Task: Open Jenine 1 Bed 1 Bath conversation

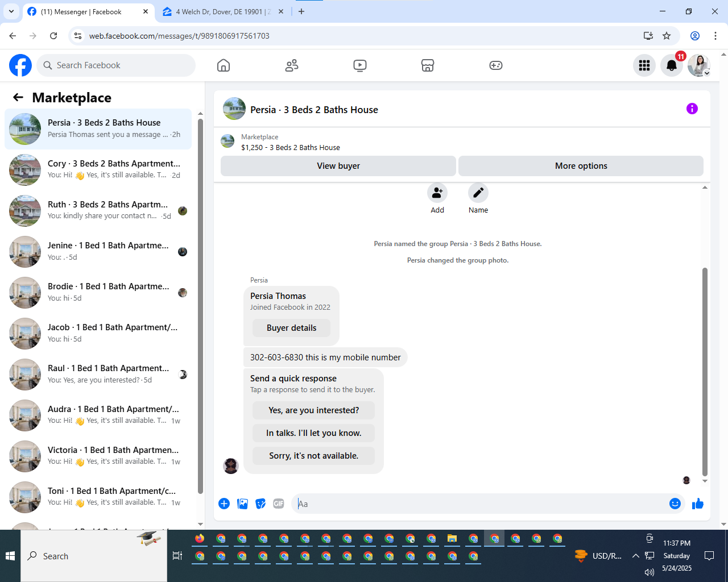Action: click(x=98, y=252)
